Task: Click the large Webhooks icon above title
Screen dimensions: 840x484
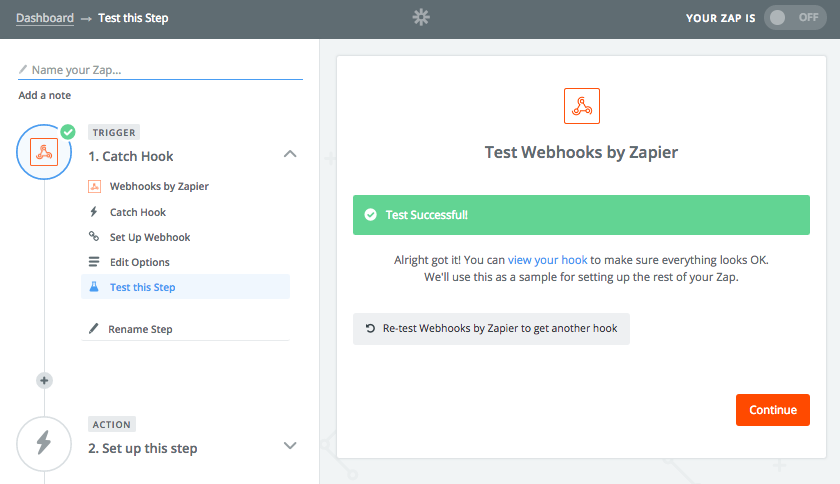Action: click(582, 106)
